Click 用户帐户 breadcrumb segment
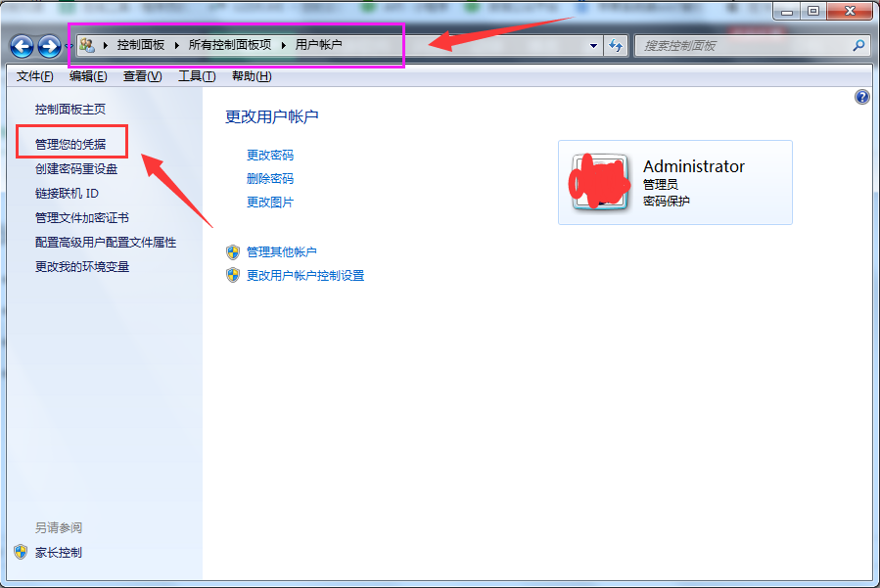880x588 pixels. tap(319, 45)
